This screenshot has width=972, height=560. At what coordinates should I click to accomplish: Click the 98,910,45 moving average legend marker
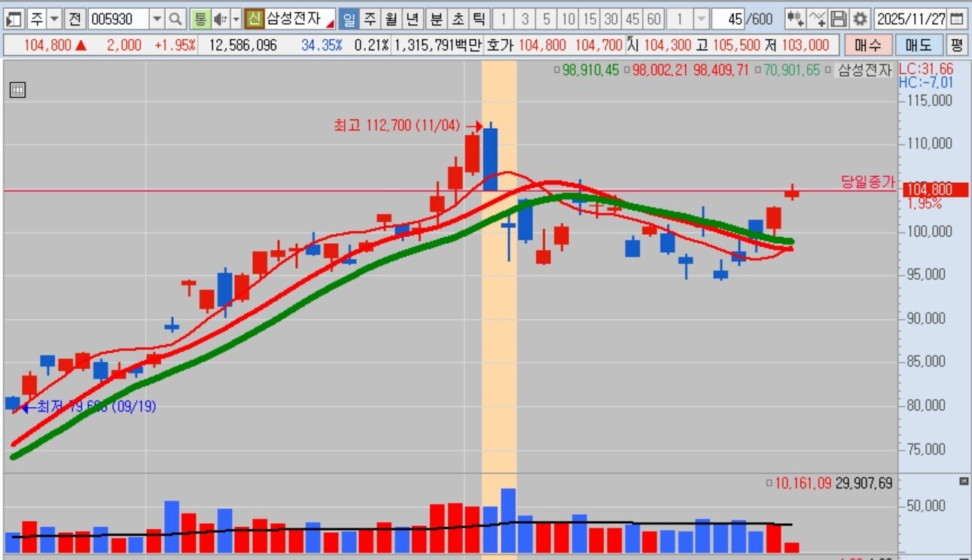[557, 70]
